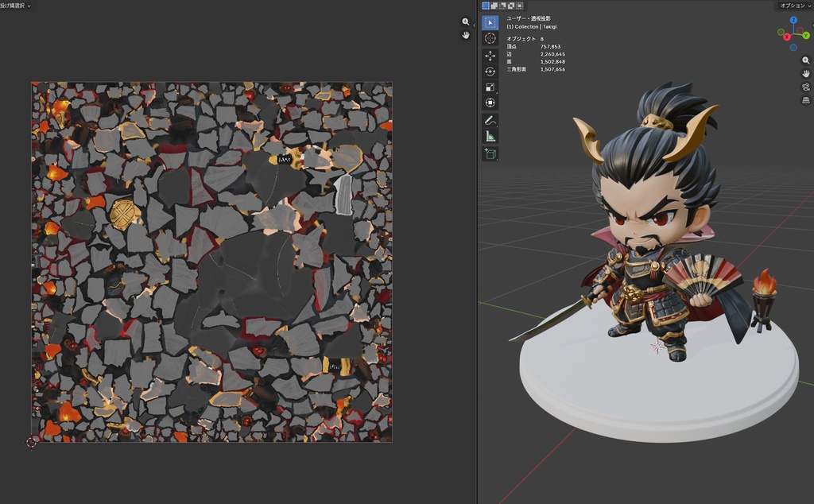The height and width of the screenshot is (504, 814).
Task: Set selection mode to new selection
Action: [x=486, y=6]
